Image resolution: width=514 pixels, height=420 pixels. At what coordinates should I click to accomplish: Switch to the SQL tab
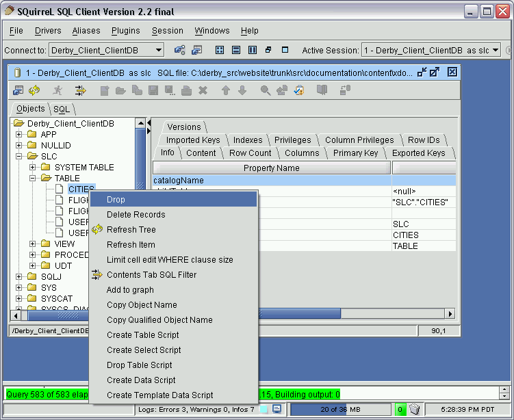[62, 109]
